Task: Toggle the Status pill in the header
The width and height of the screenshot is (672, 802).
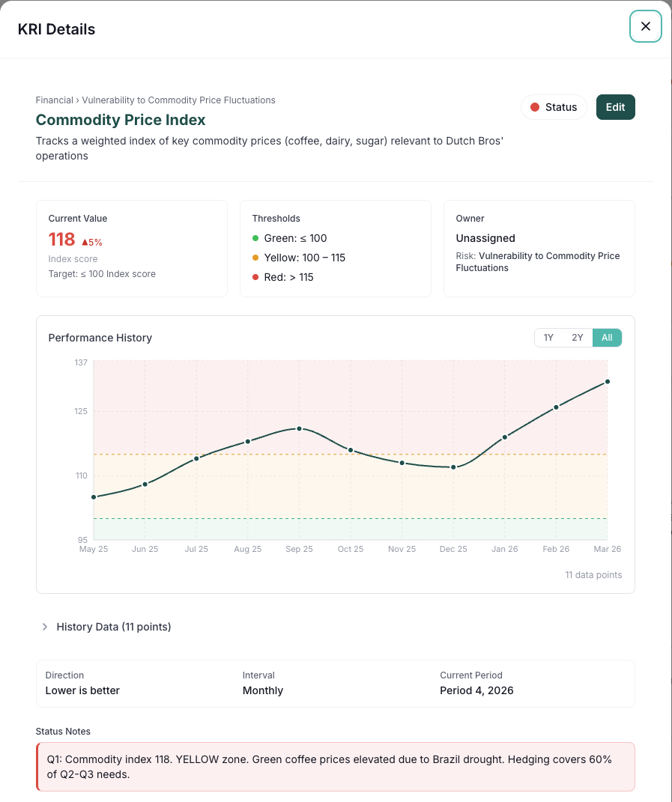Action: [x=554, y=107]
